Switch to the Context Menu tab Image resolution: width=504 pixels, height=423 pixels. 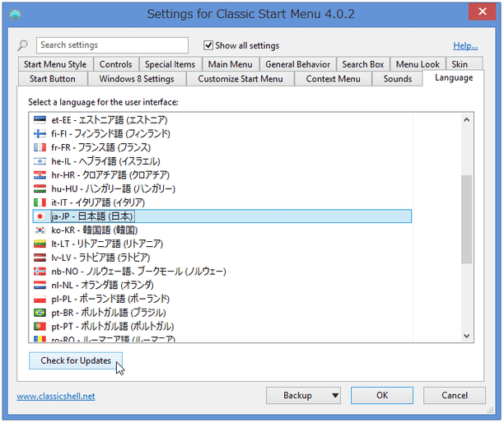point(333,79)
